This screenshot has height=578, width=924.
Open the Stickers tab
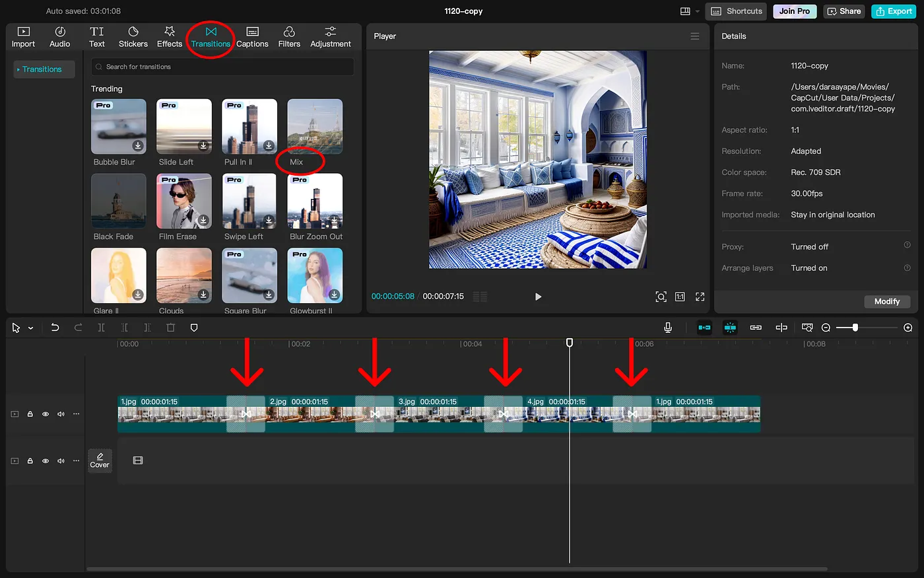point(133,38)
